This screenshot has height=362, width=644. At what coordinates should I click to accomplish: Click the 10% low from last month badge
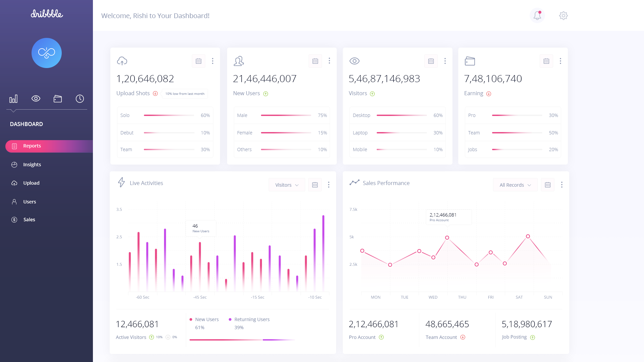pos(184,94)
